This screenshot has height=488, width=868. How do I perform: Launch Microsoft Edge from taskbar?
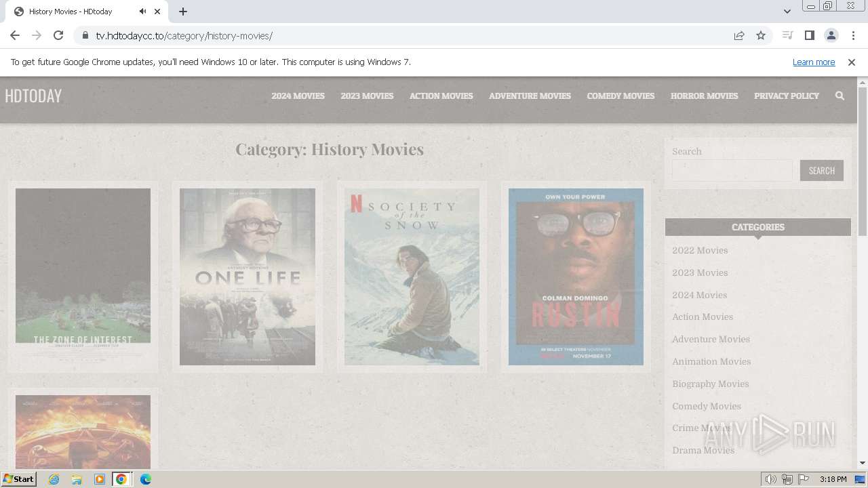pos(145,479)
